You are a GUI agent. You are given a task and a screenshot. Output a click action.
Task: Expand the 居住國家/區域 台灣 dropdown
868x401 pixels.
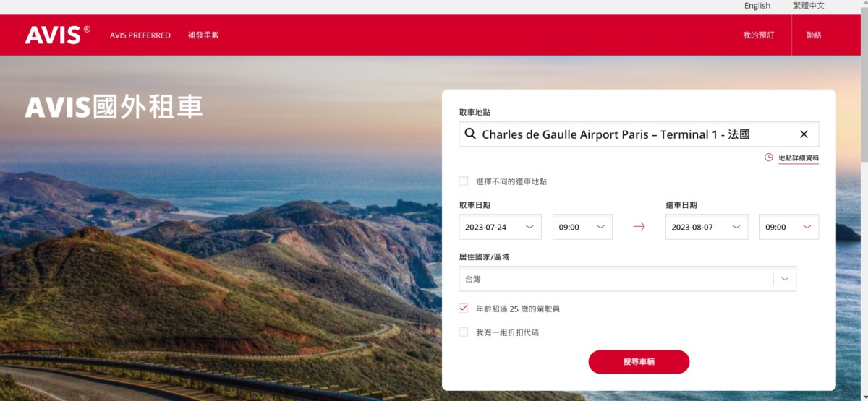[628, 279]
